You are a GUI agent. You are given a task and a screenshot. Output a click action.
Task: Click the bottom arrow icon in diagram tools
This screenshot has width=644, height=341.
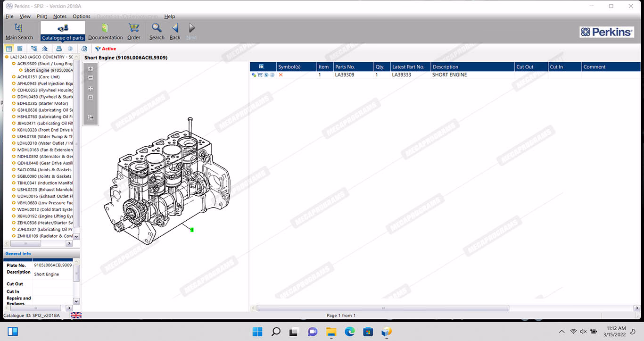91,117
